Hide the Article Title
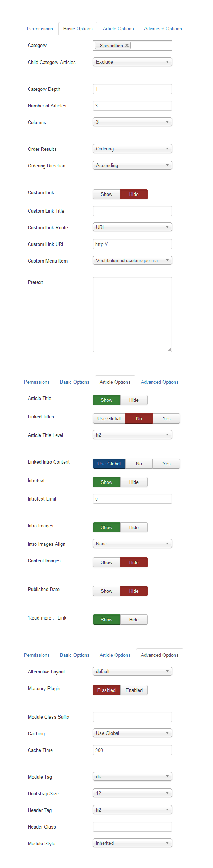 point(134,400)
